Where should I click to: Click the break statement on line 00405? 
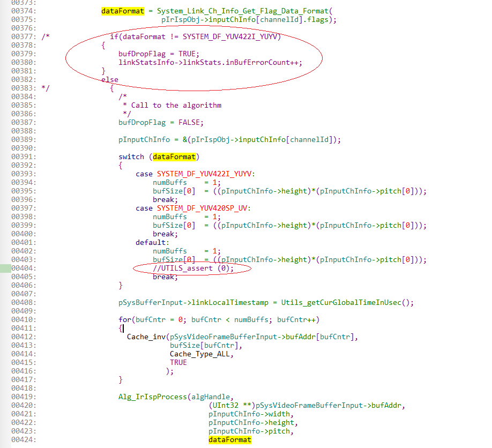pos(166,277)
